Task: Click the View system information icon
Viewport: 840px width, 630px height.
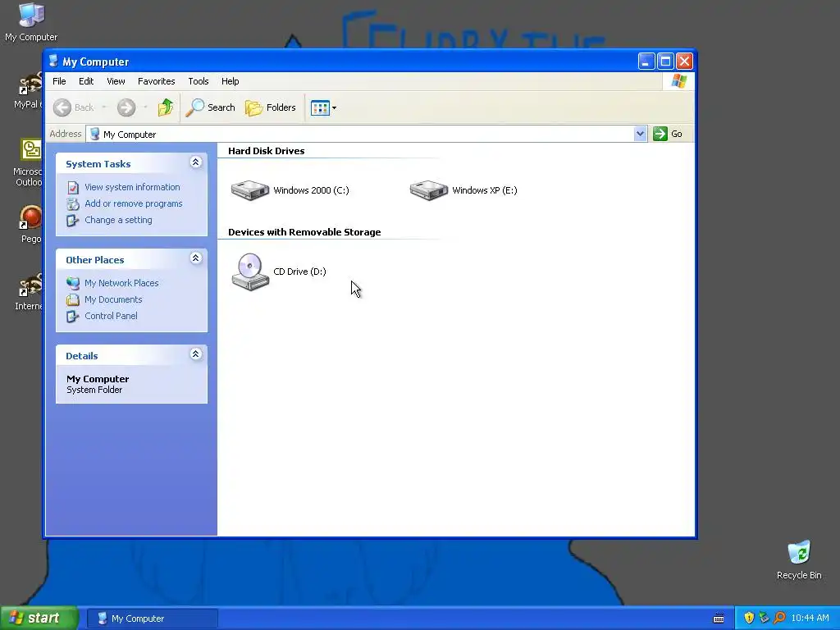Action: (x=73, y=188)
